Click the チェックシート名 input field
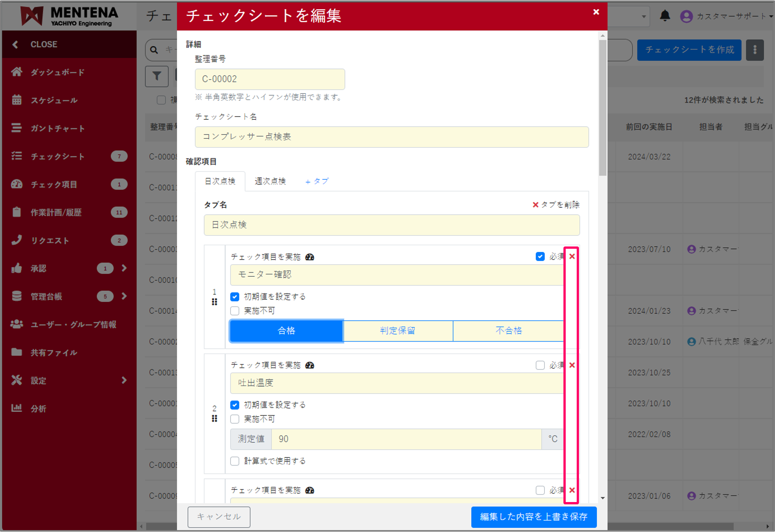775x532 pixels. 391,137
